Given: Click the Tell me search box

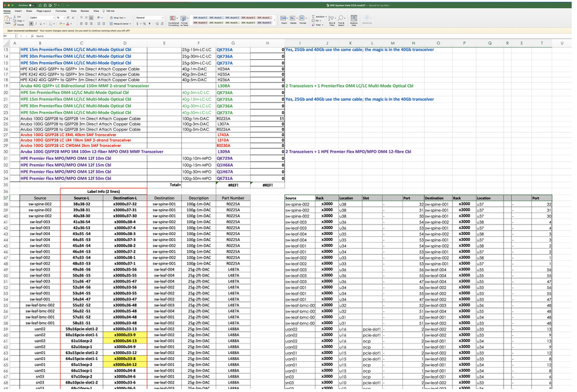Looking at the screenshot, I should pyautogui.click(x=109, y=11).
